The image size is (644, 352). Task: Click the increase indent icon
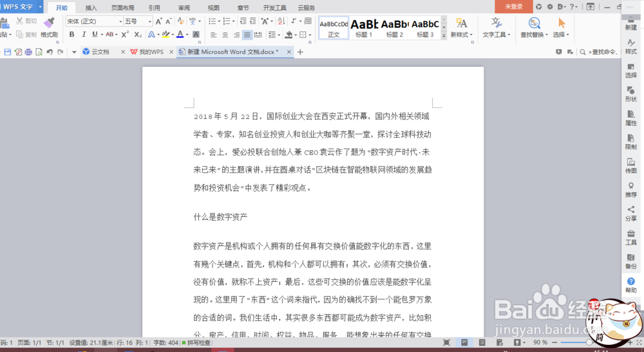pos(252,21)
